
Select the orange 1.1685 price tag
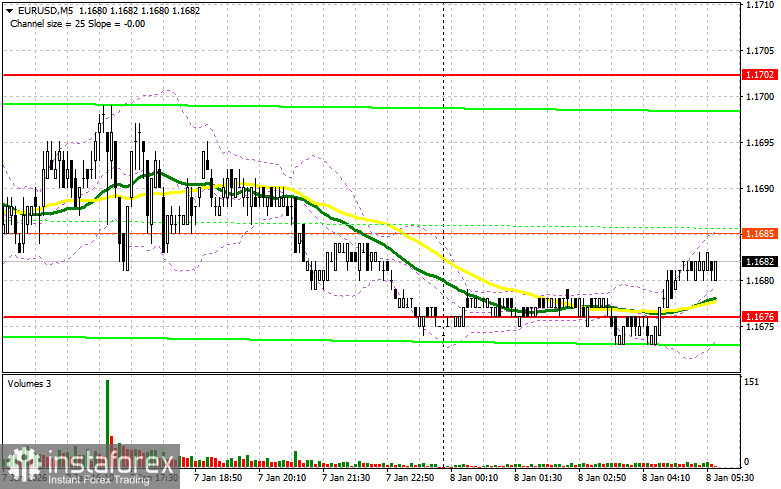(759, 233)
